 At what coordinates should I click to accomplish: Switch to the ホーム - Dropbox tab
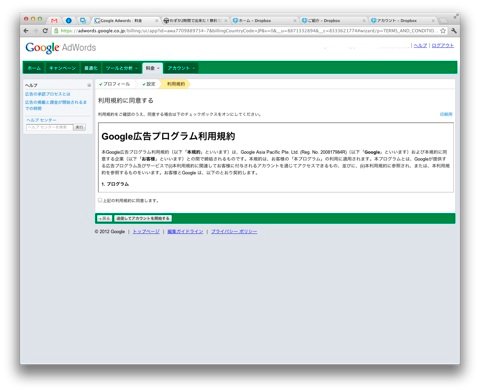point(263,21)
